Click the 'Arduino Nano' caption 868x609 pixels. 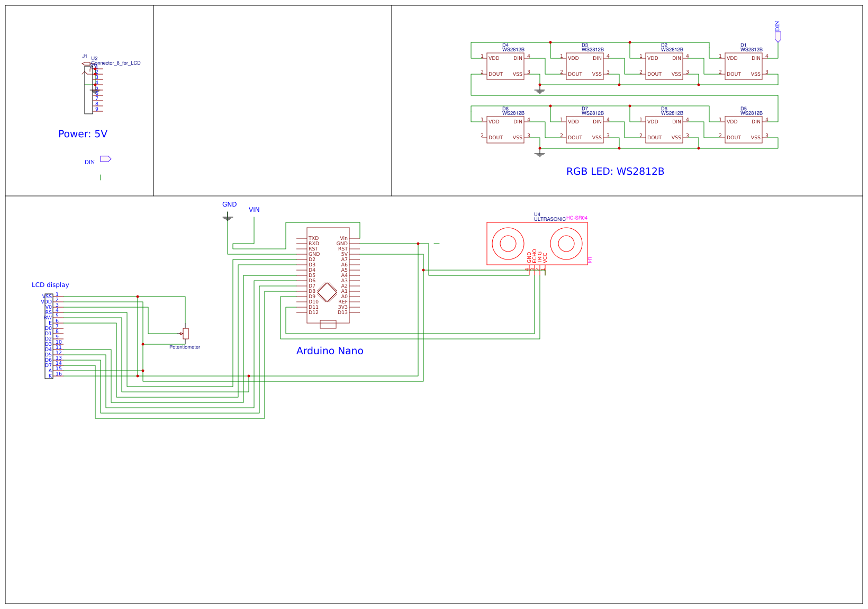pos(330,351)
